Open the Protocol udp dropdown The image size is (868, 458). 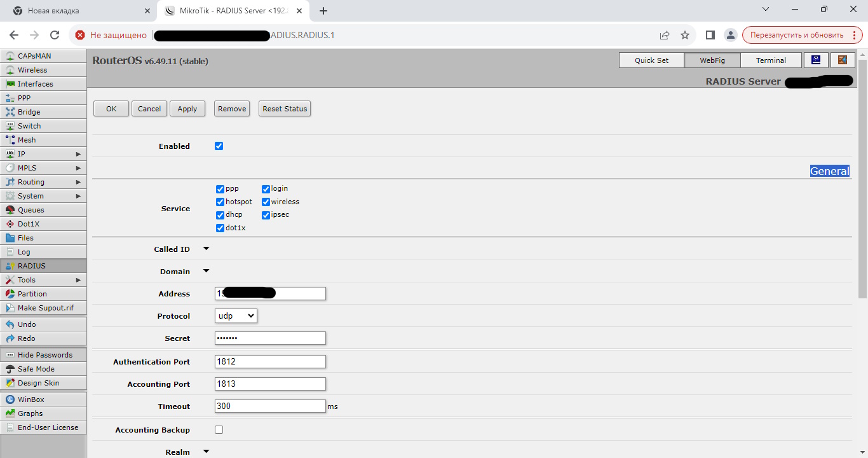[x=236, y=316]
